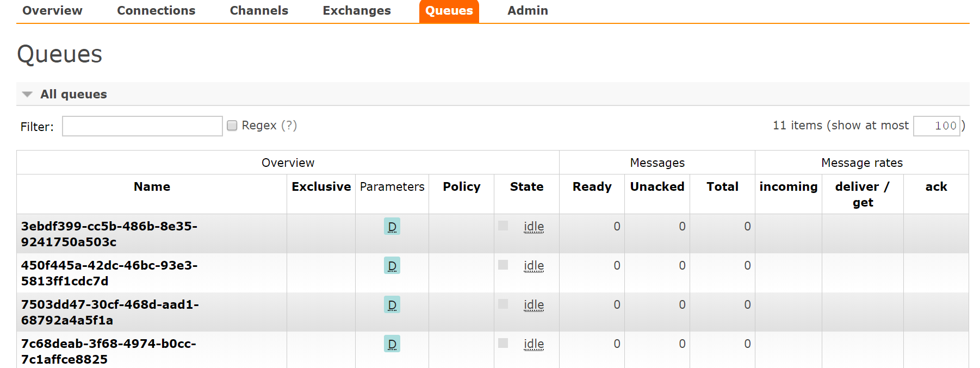Enable the Regex filter checkbox
The height and width of the screenshot is (368, 980).
[232, 126]
